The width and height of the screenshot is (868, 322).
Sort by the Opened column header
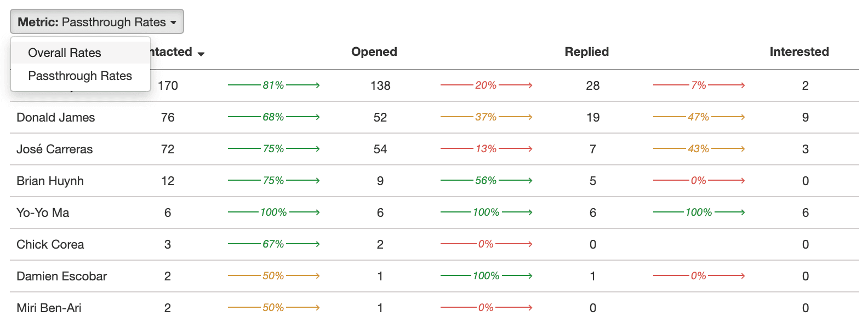click(374, 52)
